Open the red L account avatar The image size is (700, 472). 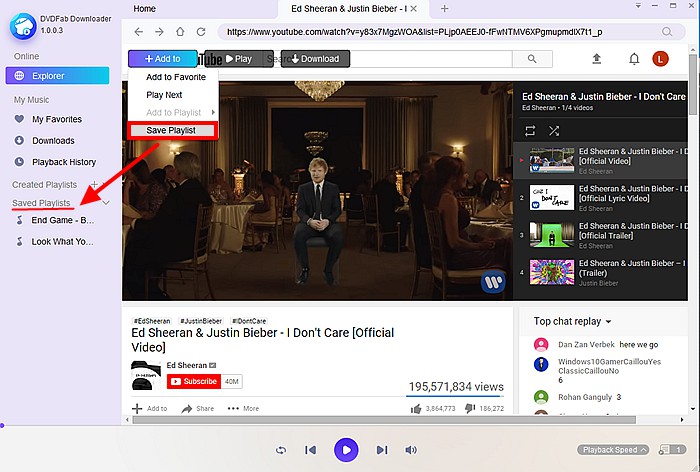660,58
